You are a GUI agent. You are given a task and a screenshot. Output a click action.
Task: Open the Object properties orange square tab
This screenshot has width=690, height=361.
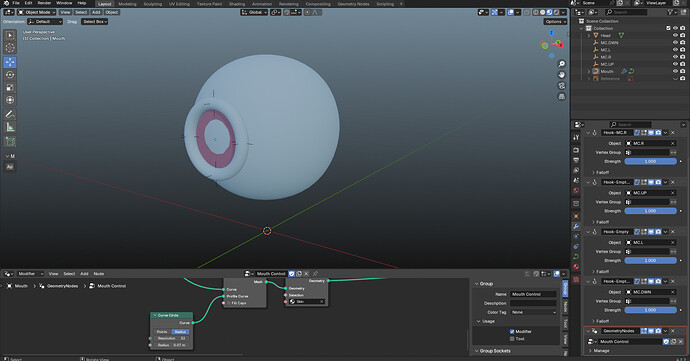pos(576,216)
